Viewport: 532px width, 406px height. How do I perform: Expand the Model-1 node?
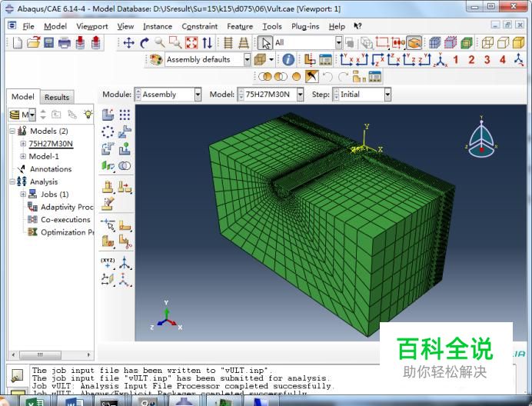point(23,156)
